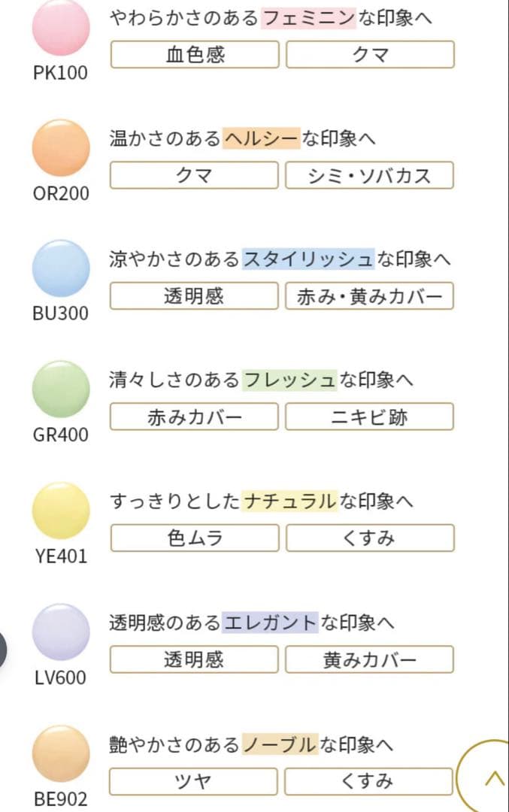Click the dark circular tab on left edge

click(2, 647)
